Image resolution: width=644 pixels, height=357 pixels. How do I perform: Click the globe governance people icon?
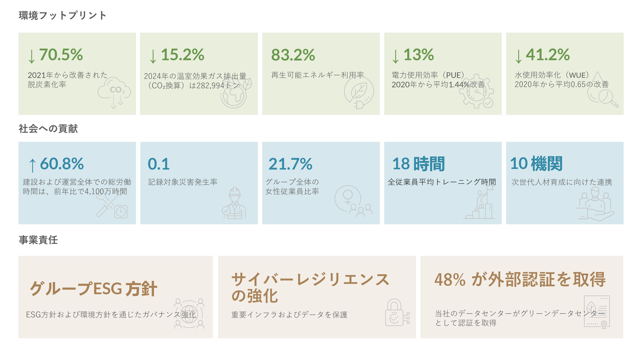[x=189, y=313]
